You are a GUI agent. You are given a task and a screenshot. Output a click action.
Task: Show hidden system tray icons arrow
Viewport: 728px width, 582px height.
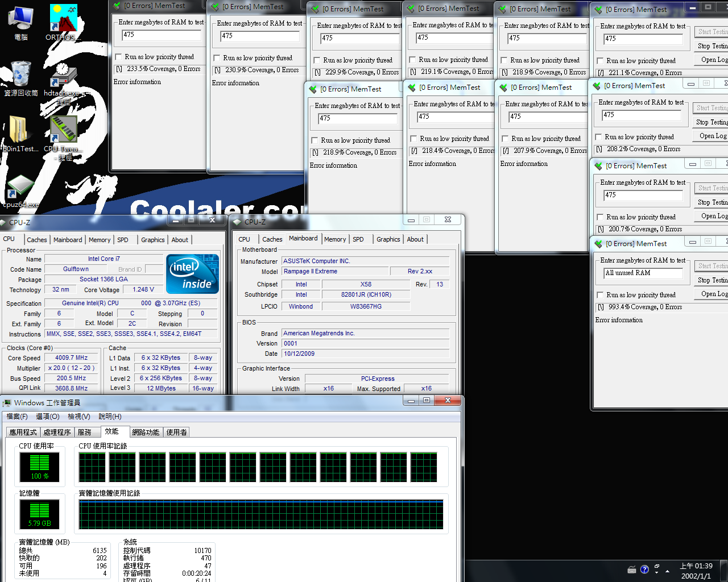click(x=668, y=571)
